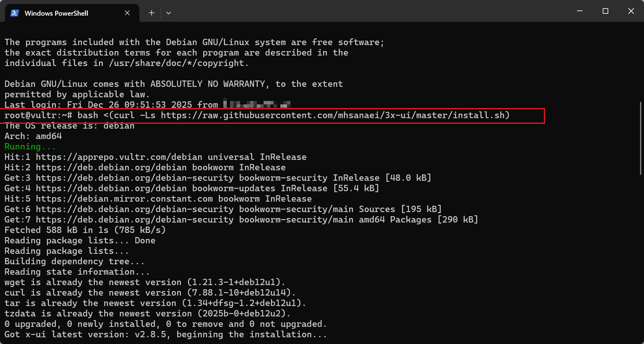Minimize the terminal window
Viewport: 644px width, 344px height.
tap(580, 11)
